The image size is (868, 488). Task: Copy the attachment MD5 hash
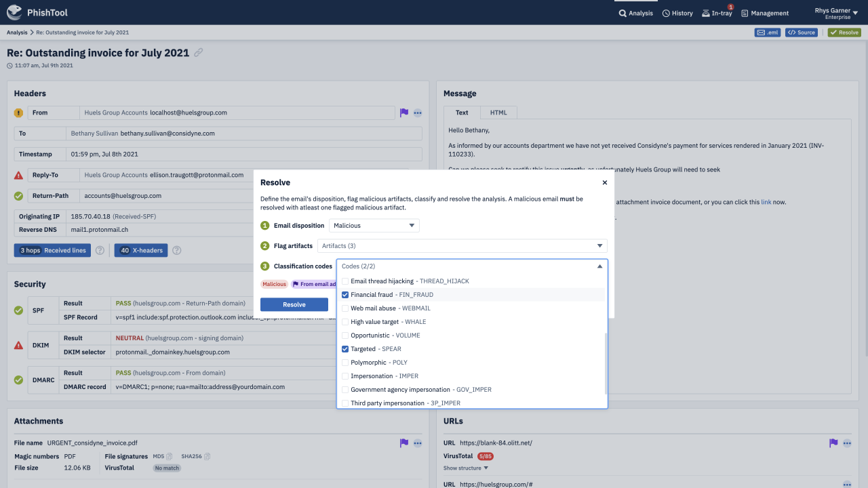pos(169,457)
